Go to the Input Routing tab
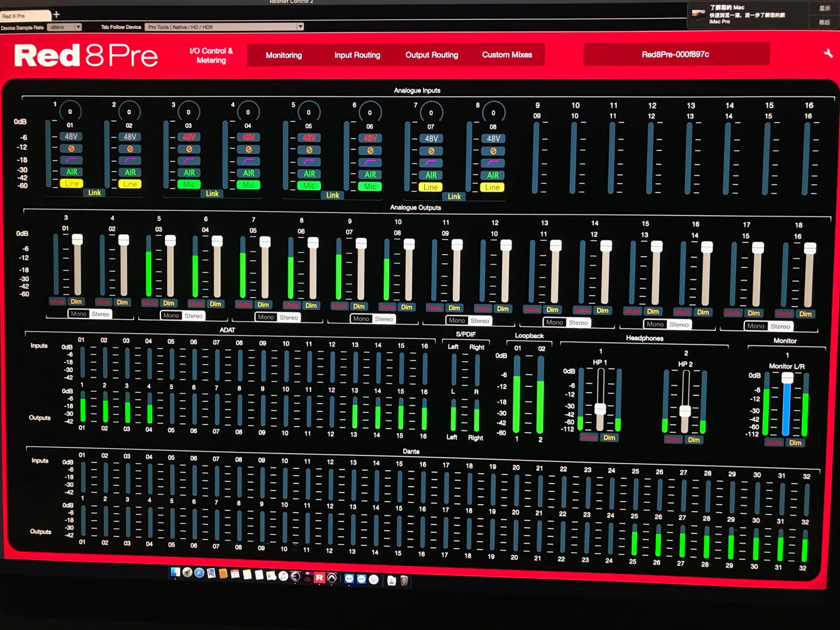 [357, 55]
